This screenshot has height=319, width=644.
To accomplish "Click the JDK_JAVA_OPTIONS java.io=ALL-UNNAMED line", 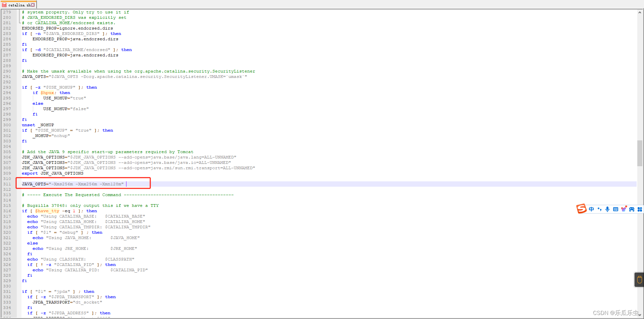I will tap(126, 163).
